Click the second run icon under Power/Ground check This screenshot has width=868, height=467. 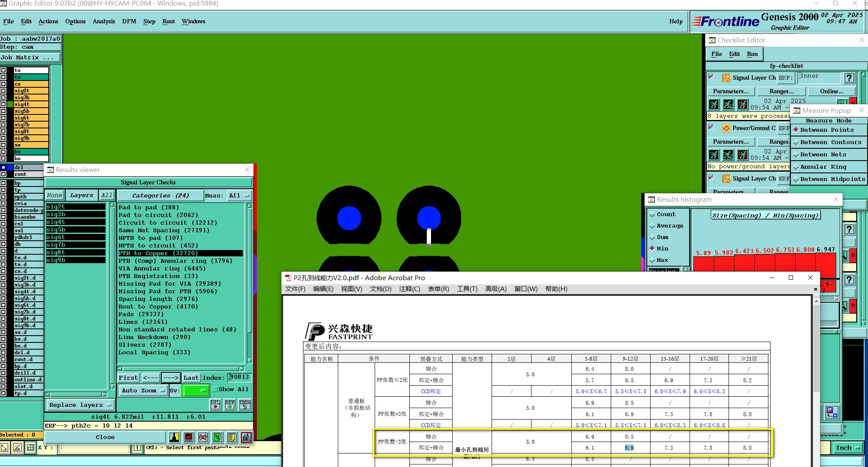(x=728, y=155)
